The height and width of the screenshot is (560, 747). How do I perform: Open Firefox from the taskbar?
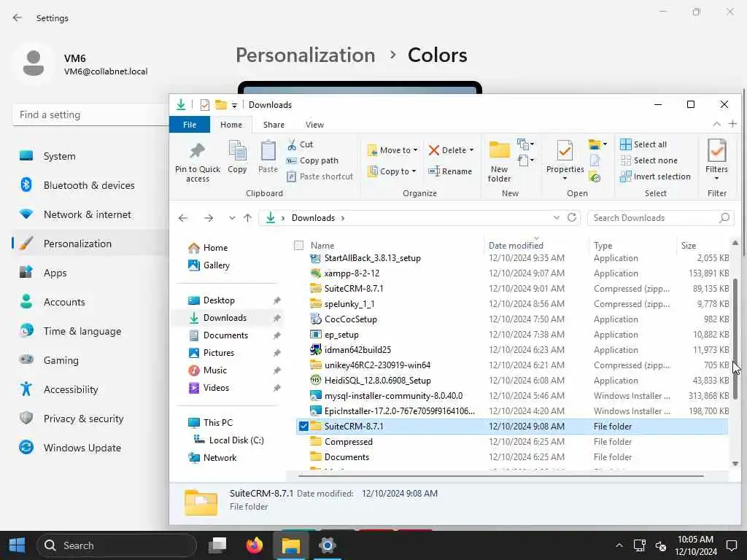pyautogui.click(x=254, y=545)
